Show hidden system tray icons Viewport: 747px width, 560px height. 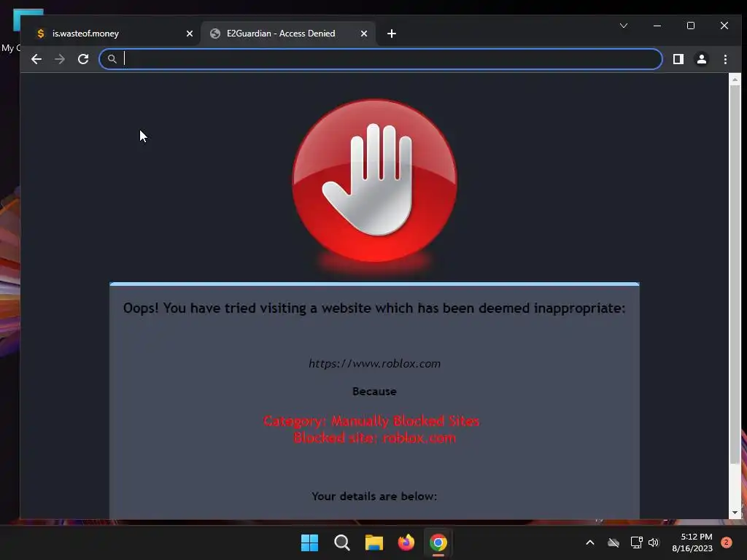tap(589, 542)
